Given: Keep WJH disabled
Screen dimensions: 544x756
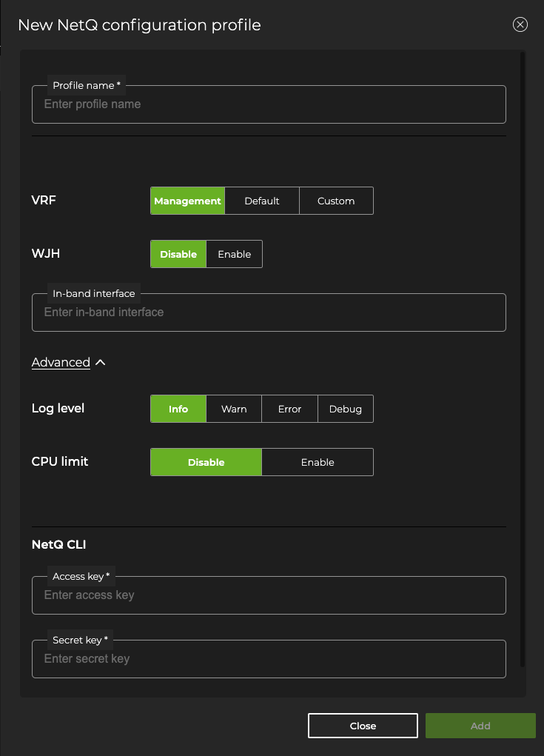Looking at the screenshot, I should click(x=178, y=253).
